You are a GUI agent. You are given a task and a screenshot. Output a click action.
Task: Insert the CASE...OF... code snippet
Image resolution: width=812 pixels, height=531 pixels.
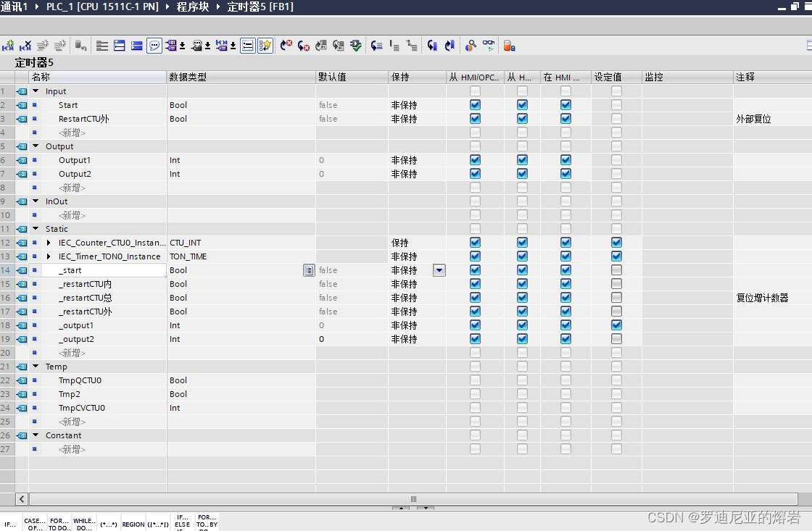pyautogui.click(x=35, y=524)
